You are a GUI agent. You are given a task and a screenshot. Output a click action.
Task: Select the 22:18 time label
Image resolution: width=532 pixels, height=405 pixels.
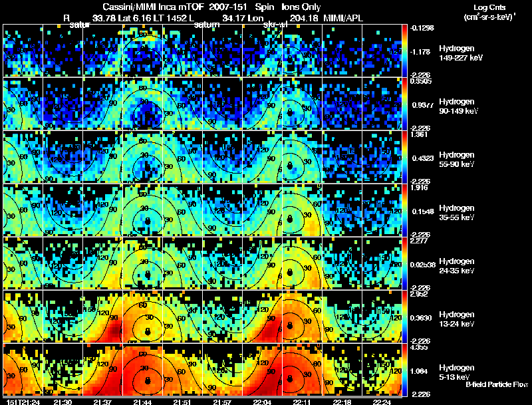coord(342,402)
